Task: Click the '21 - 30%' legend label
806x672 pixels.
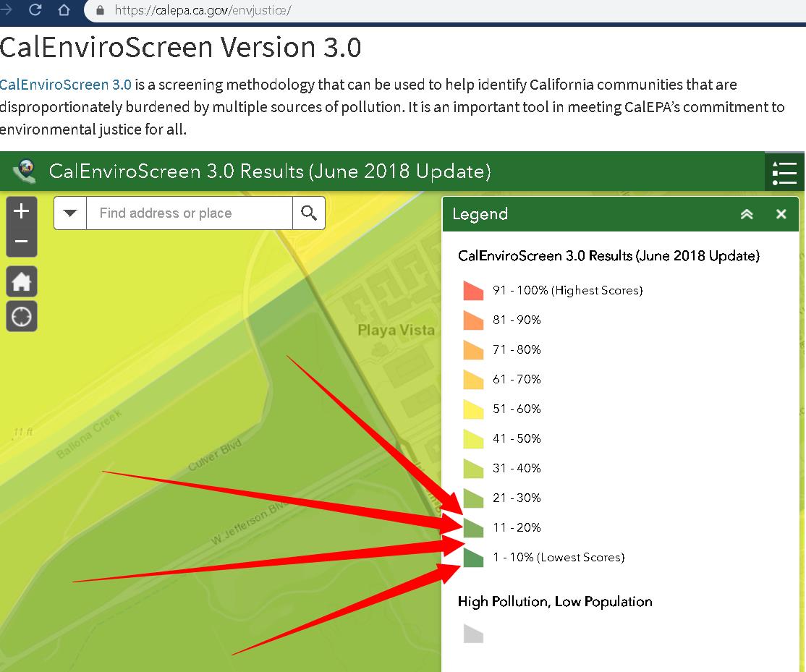Action: tap(517, 498)
